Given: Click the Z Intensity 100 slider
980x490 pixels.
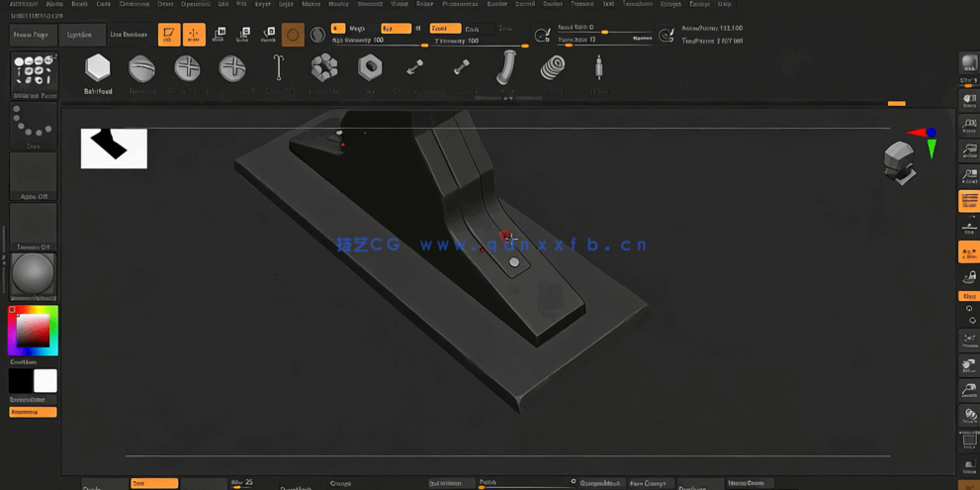Looking at the screenshot, I should (x=480, y=42).
